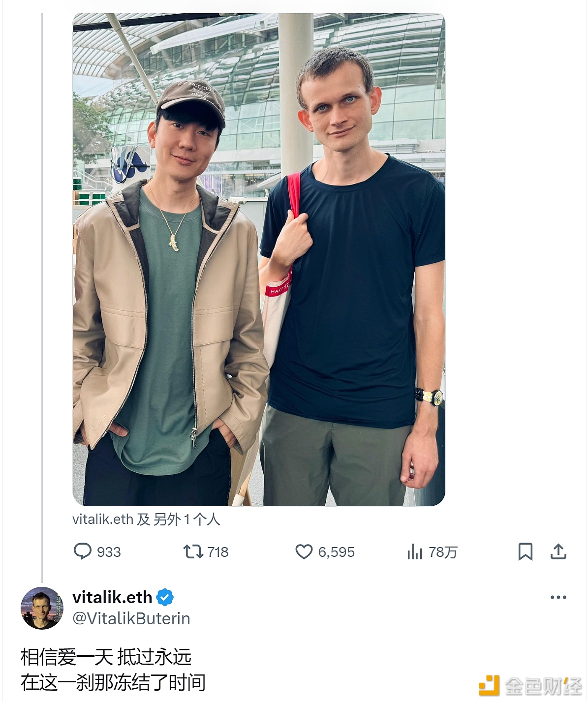
Task: Click the 933 replies count
Action: coord(109,552)
